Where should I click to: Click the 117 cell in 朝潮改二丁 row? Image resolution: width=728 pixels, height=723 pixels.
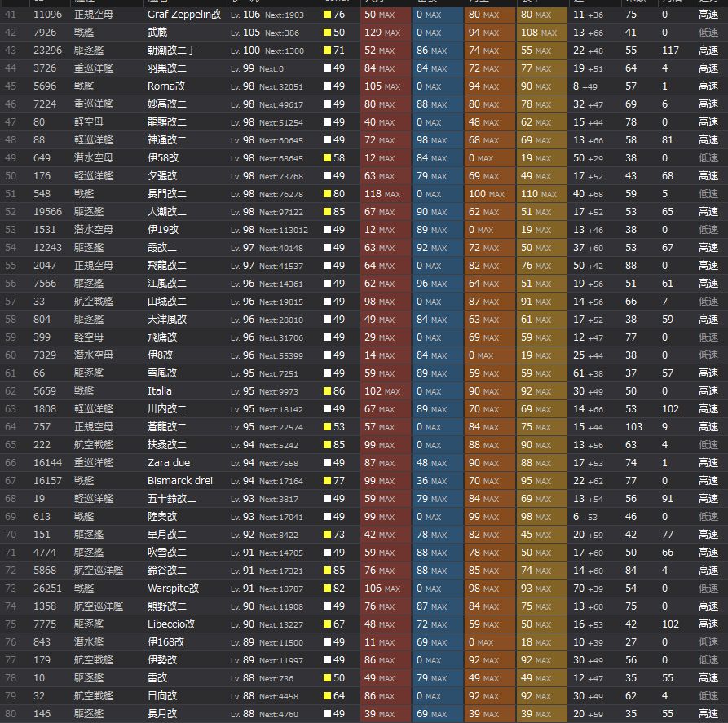(670, 51)
